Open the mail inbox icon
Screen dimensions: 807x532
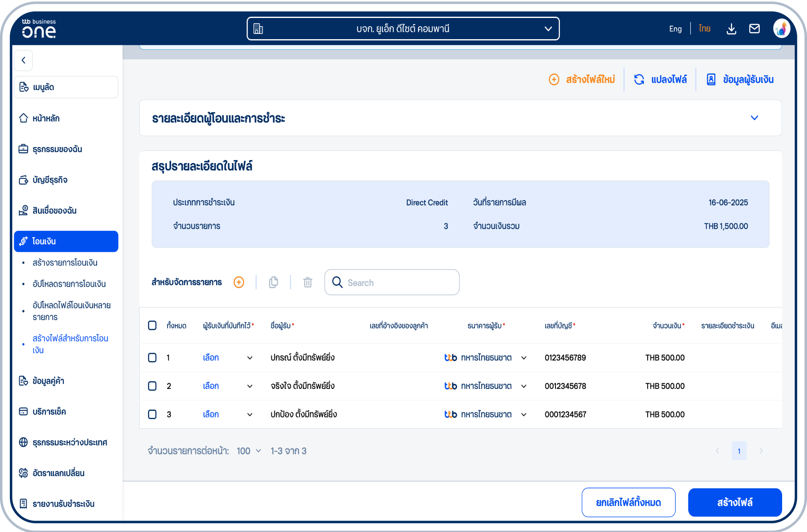[x=754, y=29]
